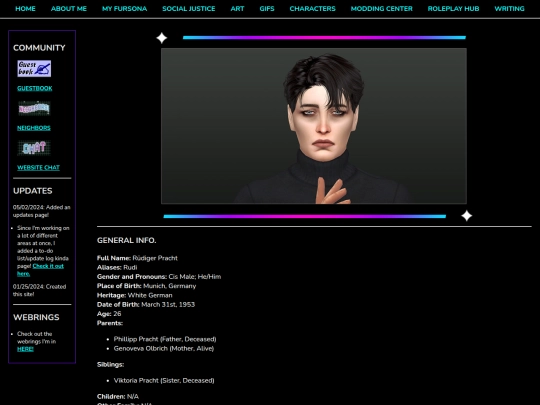Click the 'Children: N/A' line

click(x=118, y=397)
